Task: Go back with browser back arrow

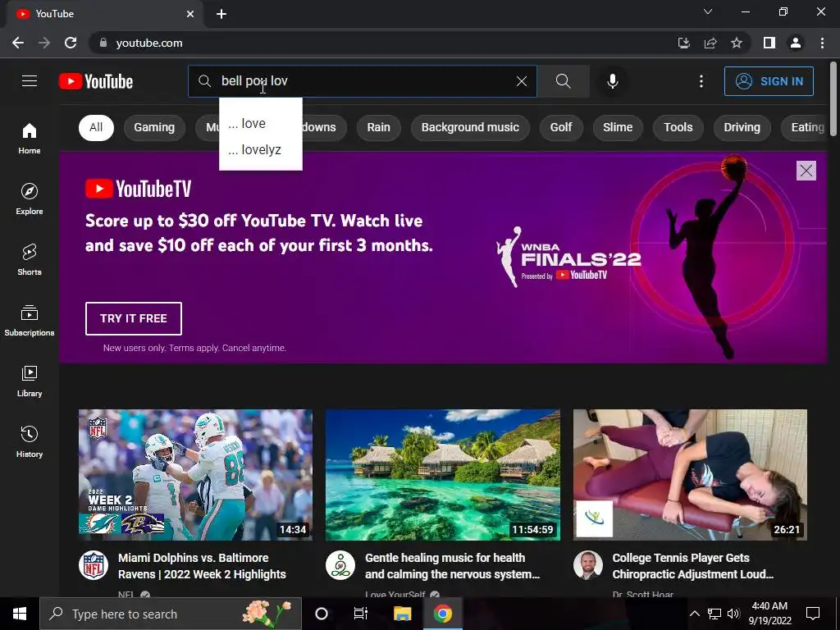Action: pyautogui.click(x=18, y=43)
